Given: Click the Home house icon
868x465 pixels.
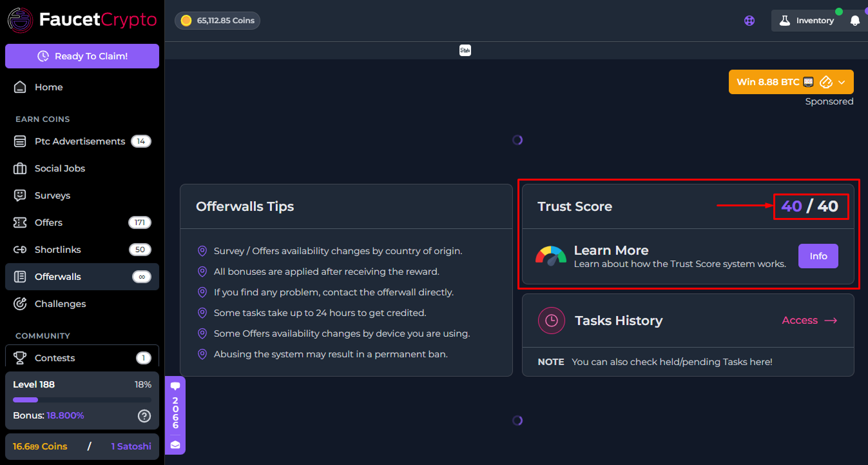Looking at the screenshot, I should (x=20, y=87).
